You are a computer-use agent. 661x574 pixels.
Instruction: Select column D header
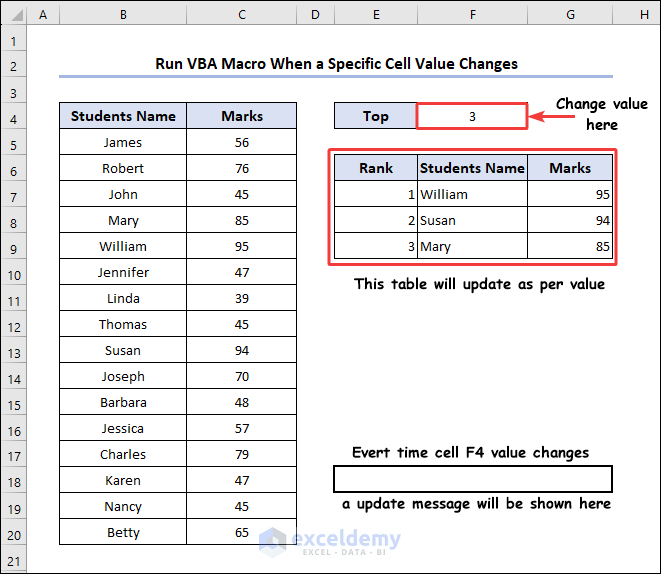[x=315, y=15]
